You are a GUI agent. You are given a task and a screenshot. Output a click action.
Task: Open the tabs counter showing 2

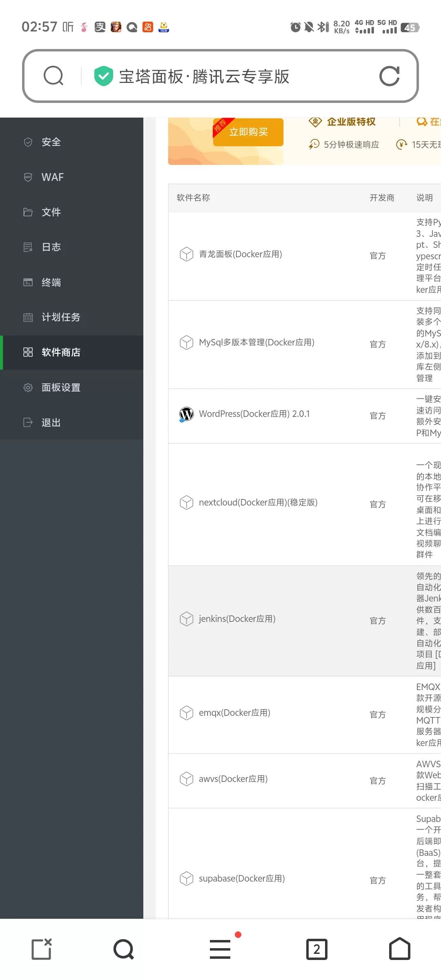[317, 949]
